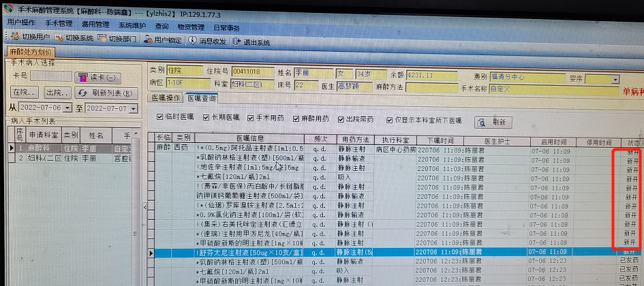The width and height of the screenshot is (644, 286).
Task: Select the 右美托咪定注射液 order row
Action: tap(395, 224)
